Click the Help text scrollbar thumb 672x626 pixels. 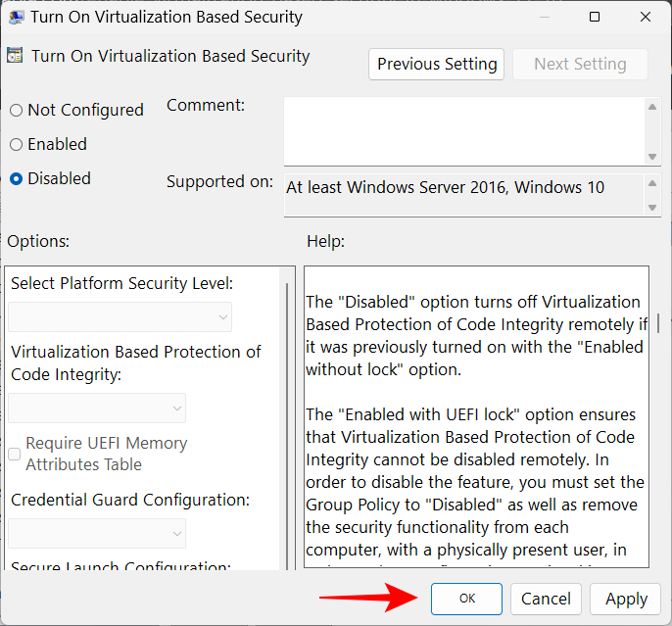(657, 323)
